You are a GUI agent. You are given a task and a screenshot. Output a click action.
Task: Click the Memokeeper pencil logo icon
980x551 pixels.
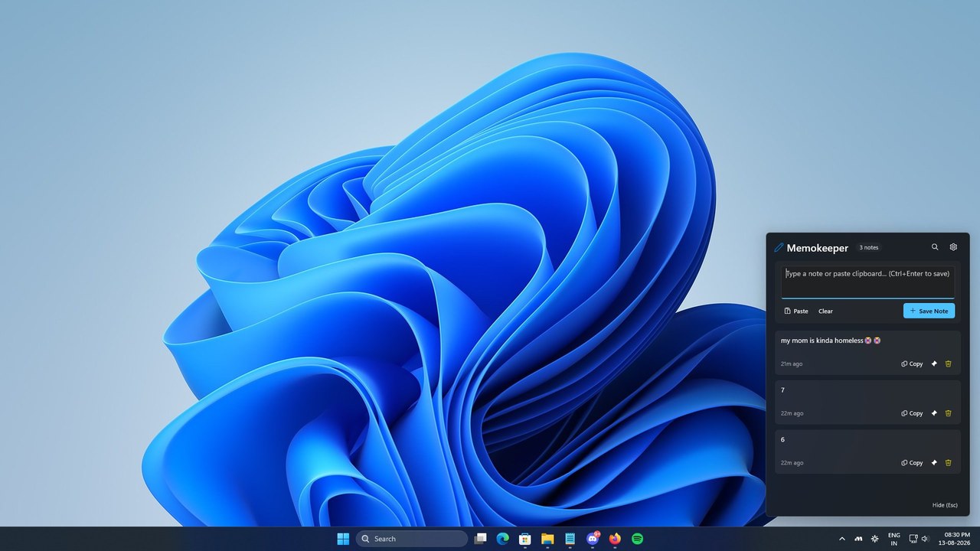[779, 248]
